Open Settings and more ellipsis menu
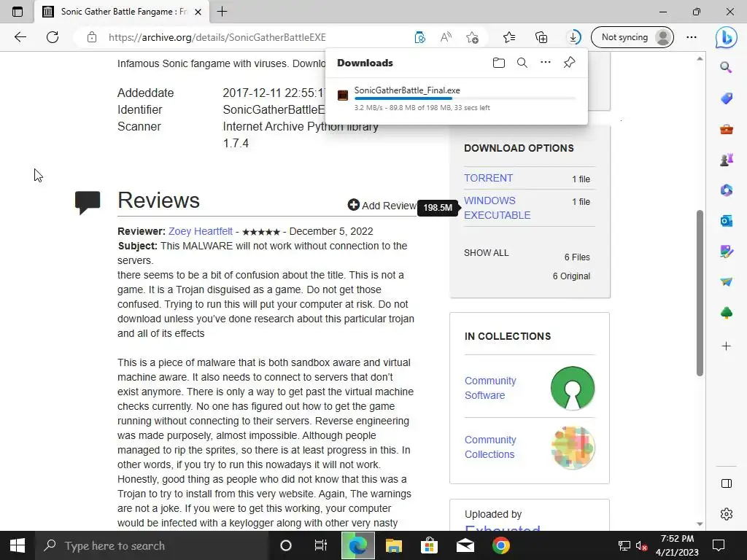The image size is (747, 560). coord(692,37)
